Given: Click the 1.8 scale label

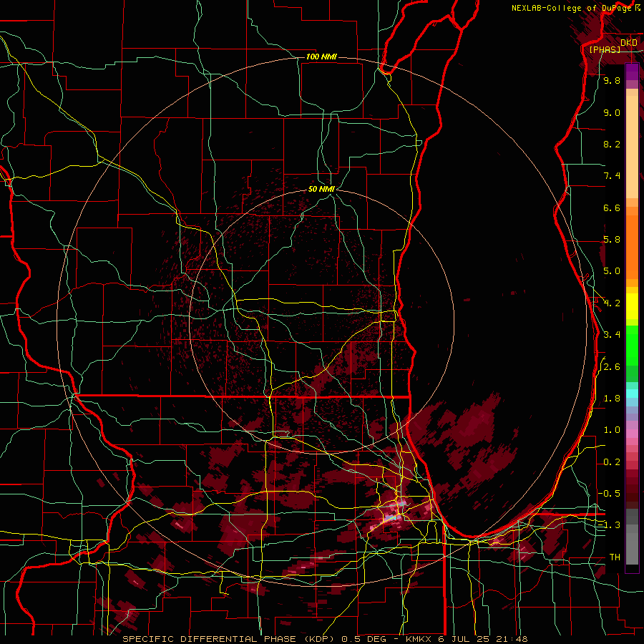Looking at the screenshot, I should click(x=612, y=399).
